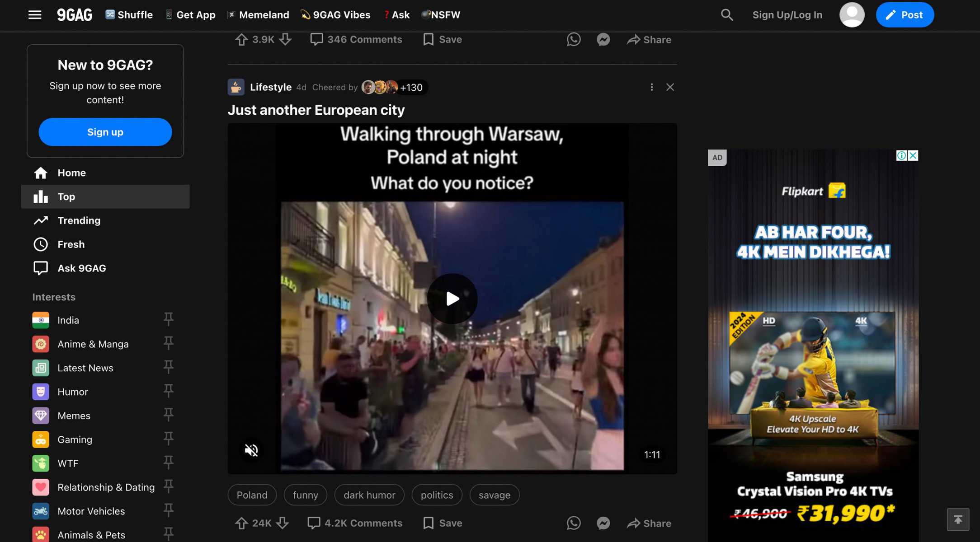Pin the India interest
This screenshot has height=542, width=980.
(x=168, y=320)
